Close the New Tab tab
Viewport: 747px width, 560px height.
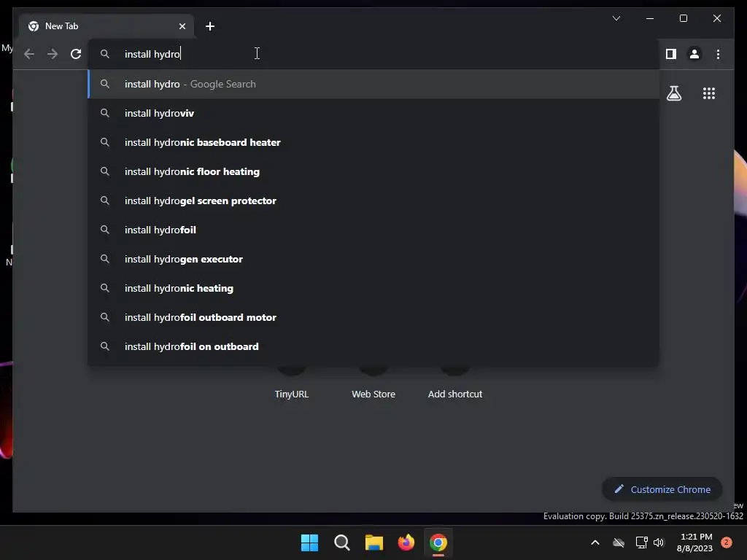pyautogui.click(x=182, y=26)
